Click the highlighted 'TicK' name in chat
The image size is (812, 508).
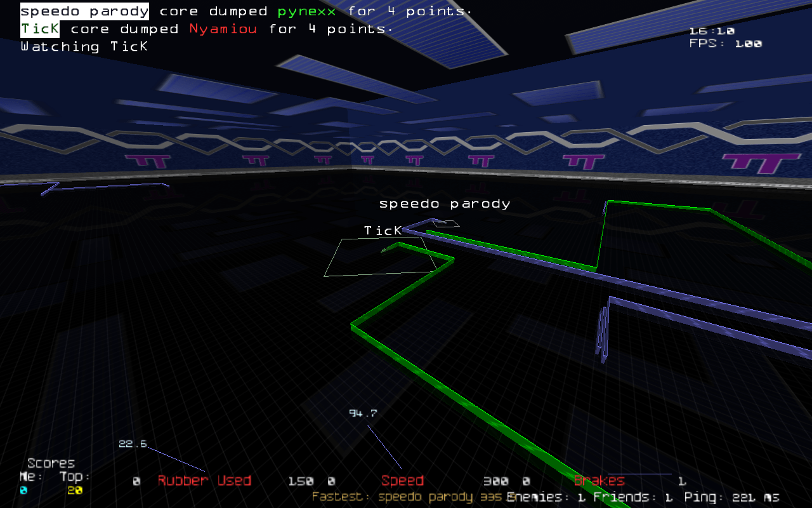point(40,29)
